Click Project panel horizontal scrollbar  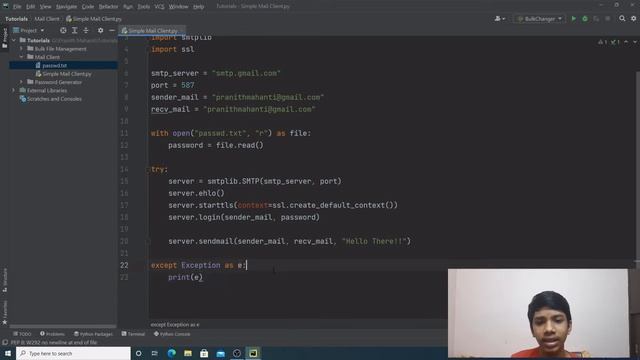(x=63, y=326)
